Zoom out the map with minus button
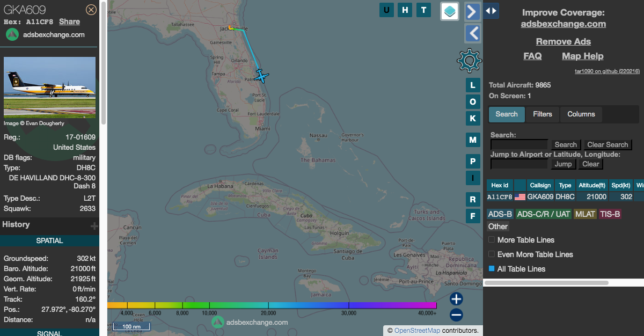The width and height of the screenshot is (644, 336). [456, 315]
